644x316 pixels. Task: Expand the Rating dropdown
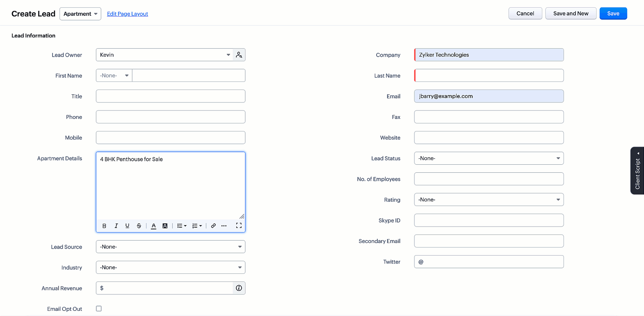(489, 200)
